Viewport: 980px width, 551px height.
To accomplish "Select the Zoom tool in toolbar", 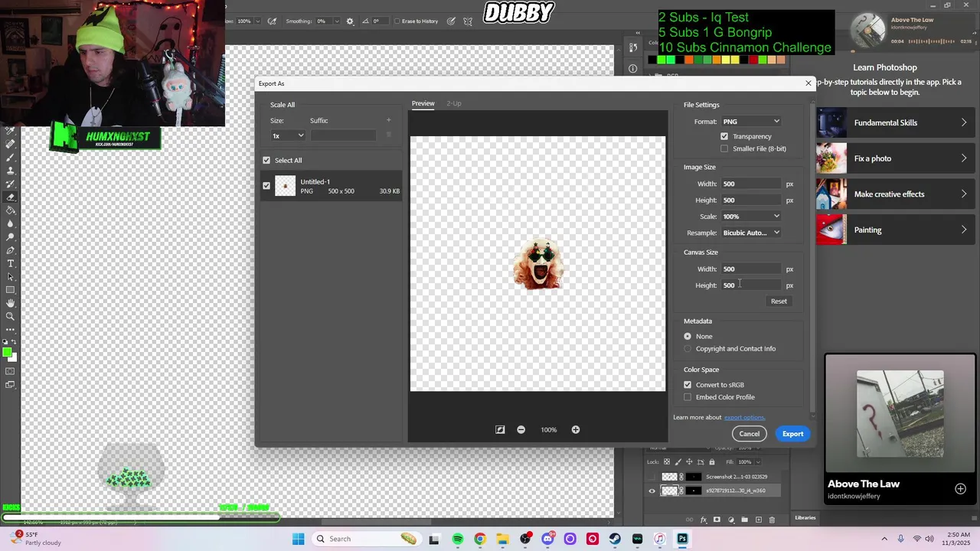I will [11, 316].
